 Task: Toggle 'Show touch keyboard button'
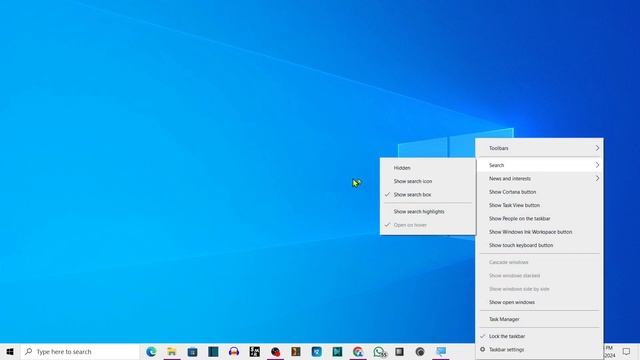coord(539,245)
